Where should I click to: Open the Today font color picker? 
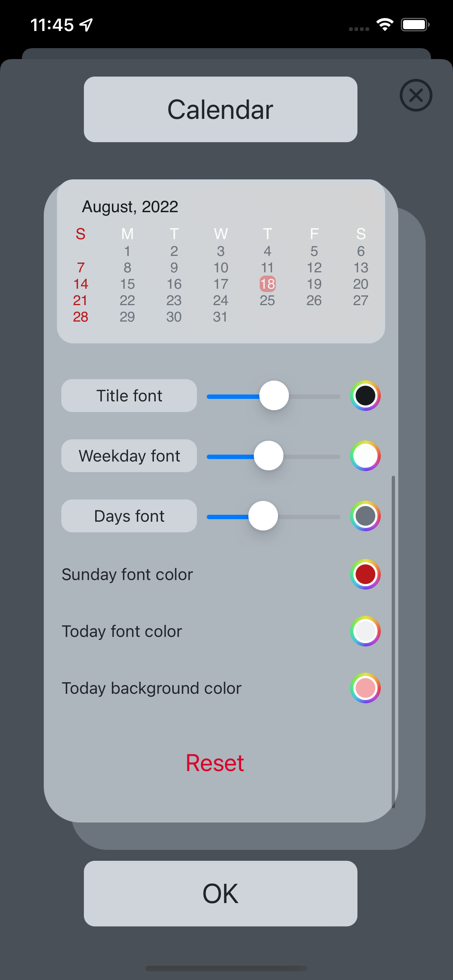[x=365, y=631]
